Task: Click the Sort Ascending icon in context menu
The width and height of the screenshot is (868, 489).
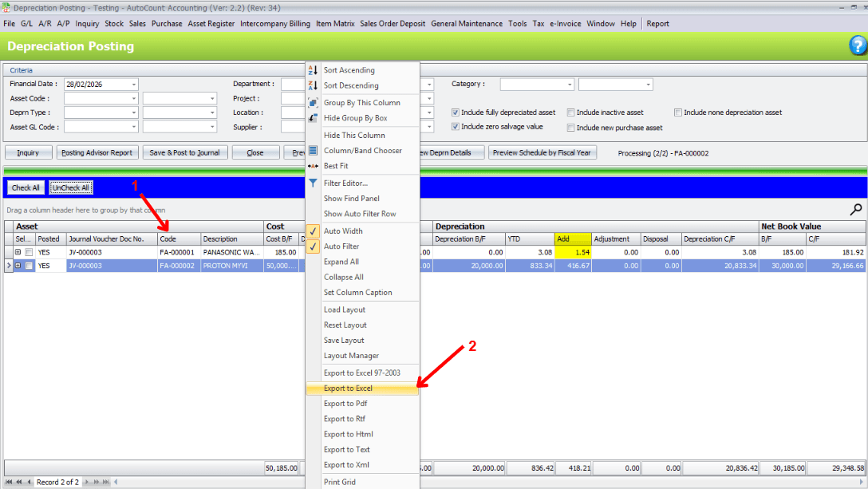Action: pyautogui.click(x=313, y=70)
